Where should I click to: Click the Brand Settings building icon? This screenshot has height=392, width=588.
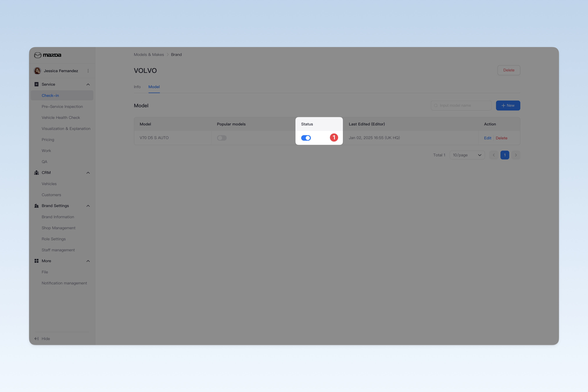click(x=36, y=206)
